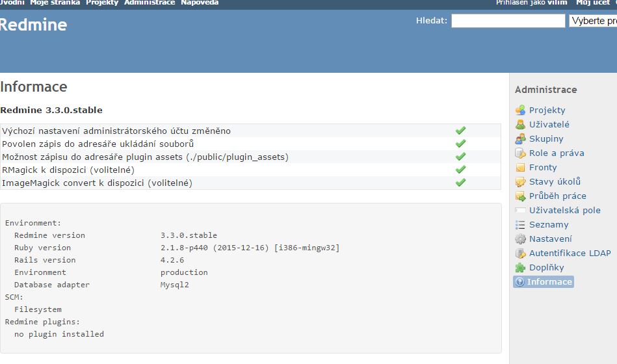This screenshot has width=617, height=364.
Task: Click the Rails version value '4.2.6'
Action: [x=172, y=260]
